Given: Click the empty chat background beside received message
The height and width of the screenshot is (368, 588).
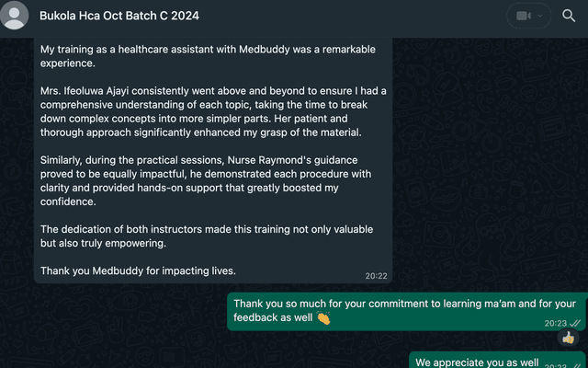Looking at the screenshot, I should point(487,166).
